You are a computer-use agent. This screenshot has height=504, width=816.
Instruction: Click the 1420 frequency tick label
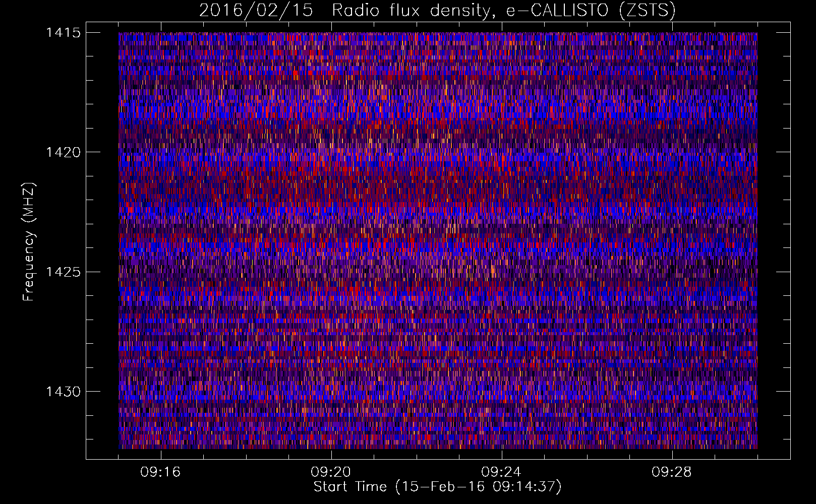pyautogui.click(x=64, y=152)
